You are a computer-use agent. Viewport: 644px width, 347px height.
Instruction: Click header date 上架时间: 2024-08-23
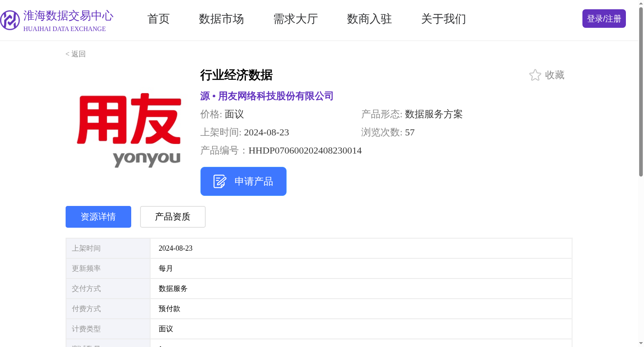(x=245, y=133)
